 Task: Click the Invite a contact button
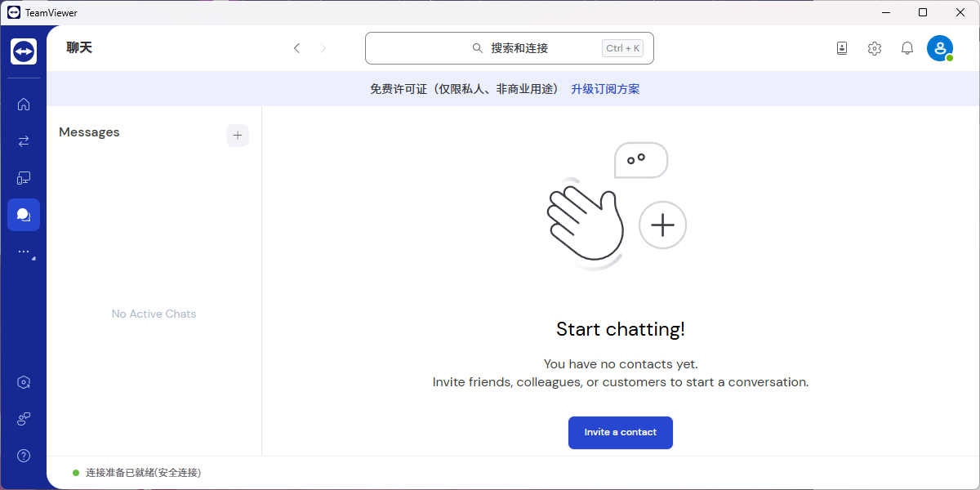coord(621,433)
